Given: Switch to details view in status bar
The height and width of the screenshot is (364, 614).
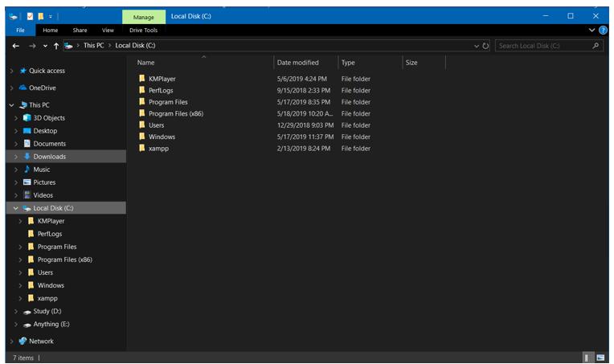Looking at the screenshot, I should click(x=587, y=357).
